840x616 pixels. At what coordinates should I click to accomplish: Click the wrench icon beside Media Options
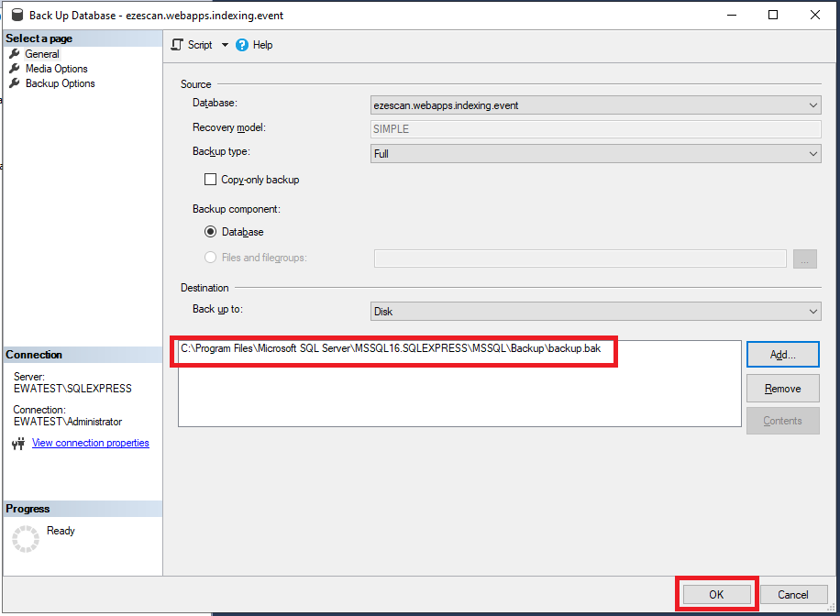coord(15,69)
